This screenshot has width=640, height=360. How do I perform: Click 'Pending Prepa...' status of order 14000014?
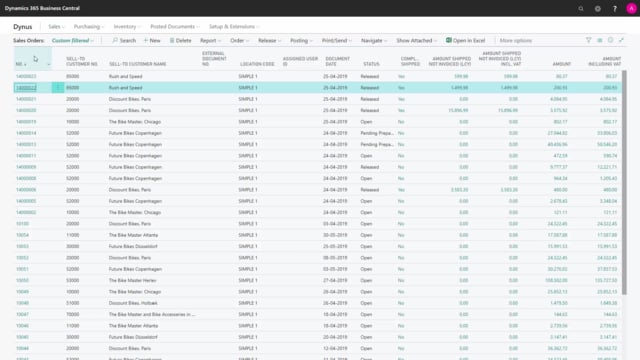click(x=377, y=133)
